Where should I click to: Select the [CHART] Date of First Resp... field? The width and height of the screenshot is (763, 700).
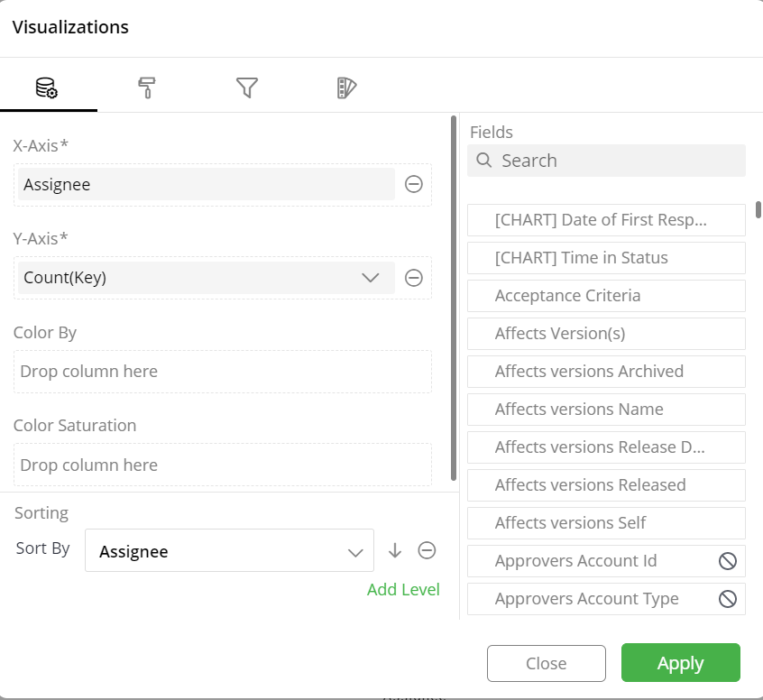606,220
